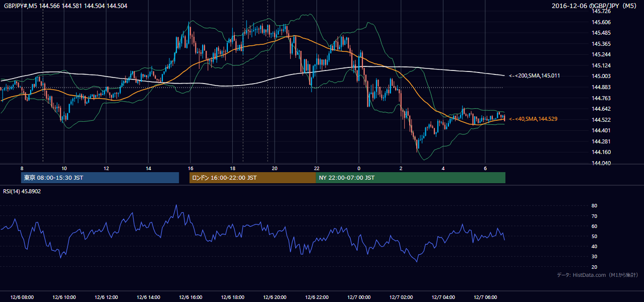Click RSI scale value 20
The width and height of the screenshot is (644, 302).
[x=594, y=267]
